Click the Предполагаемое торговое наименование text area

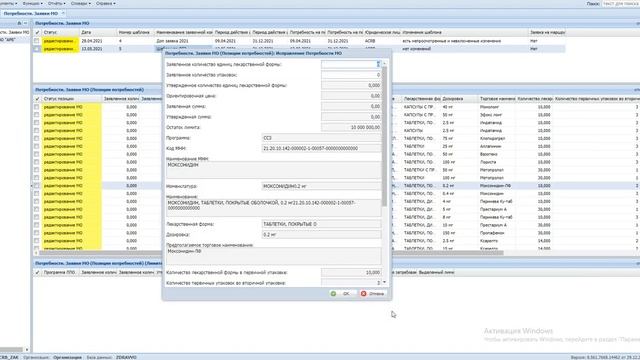tap(273, 256)
